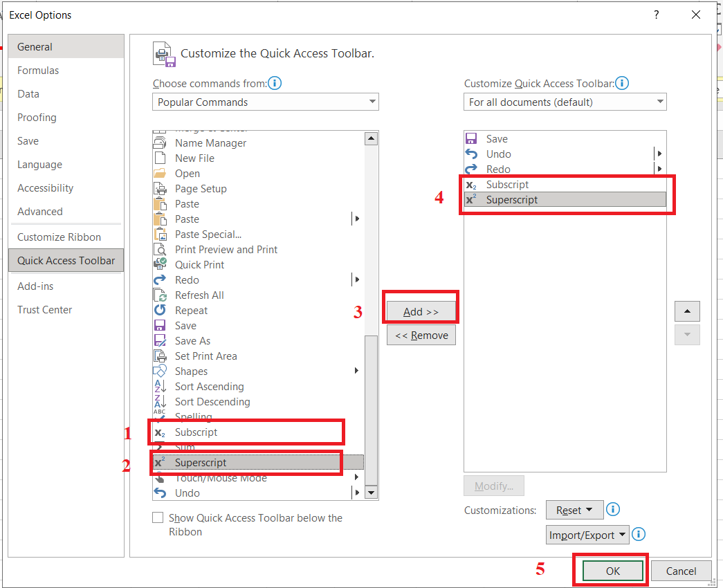The height and width of the screenshot is (588, 723).
Task: Open the Formulas options category
Action: click(66, 70)
